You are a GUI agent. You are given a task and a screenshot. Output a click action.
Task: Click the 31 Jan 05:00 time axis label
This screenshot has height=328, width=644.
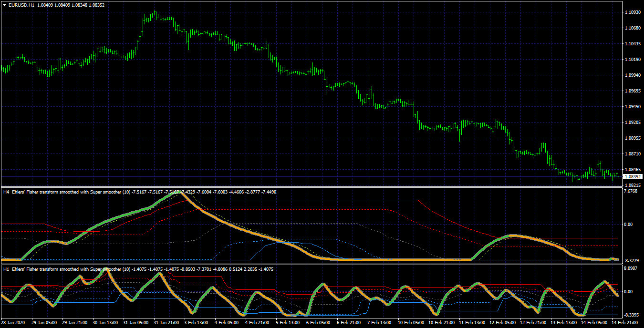click(136, 323)
